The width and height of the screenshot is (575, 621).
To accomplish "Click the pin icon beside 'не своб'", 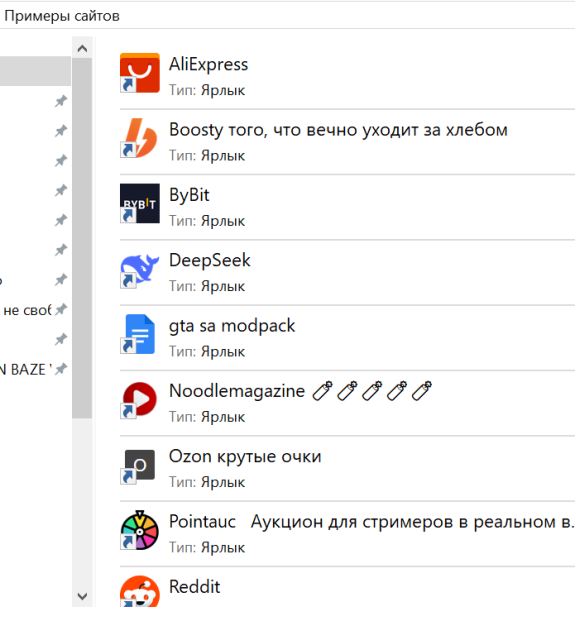I will coord(61,309).
